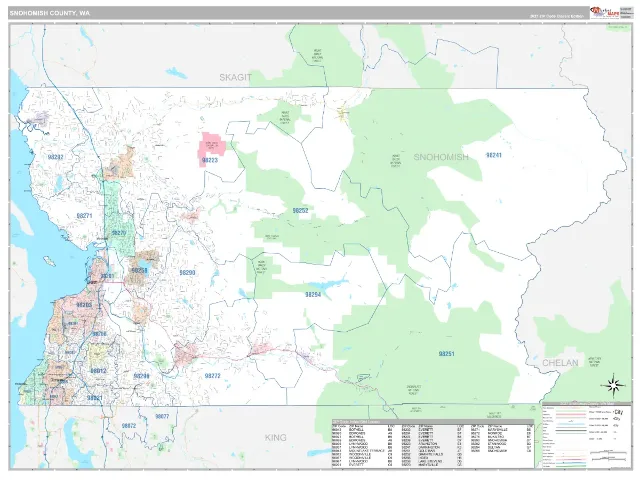This screenshot has width=640, height=480.
Task: Click the CHELAN county label
Action: click(x=560, y=363)
